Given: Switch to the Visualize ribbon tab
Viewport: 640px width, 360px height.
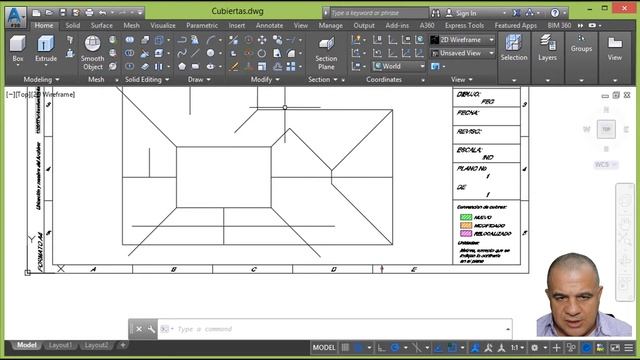Looking at the screenshot, I should (x=163, y=25).
